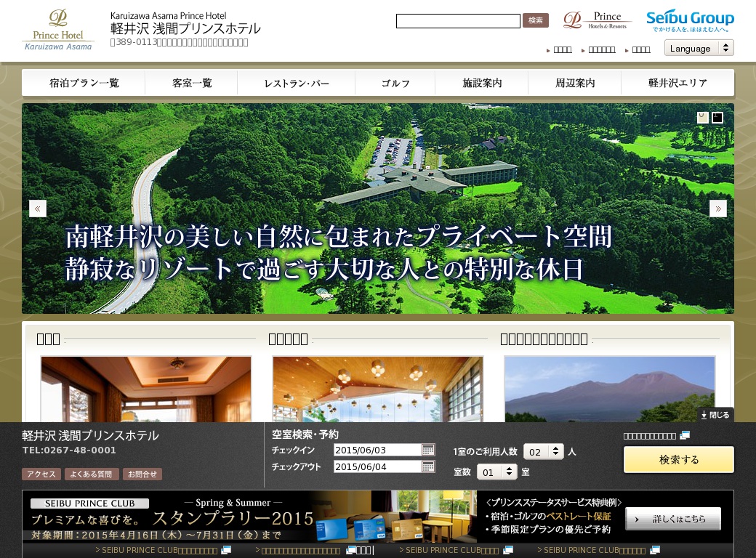Screen dimensions: 756x558
Task: Open the room count dropdown
Action: (496, 472)
